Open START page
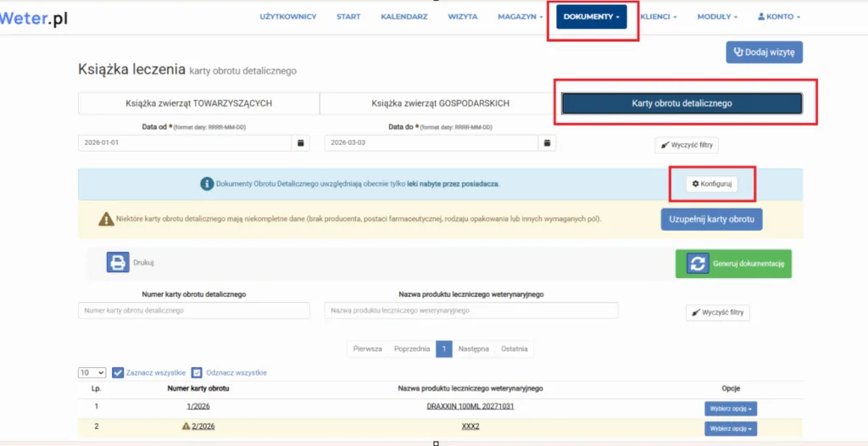 (x=348, y=17)
